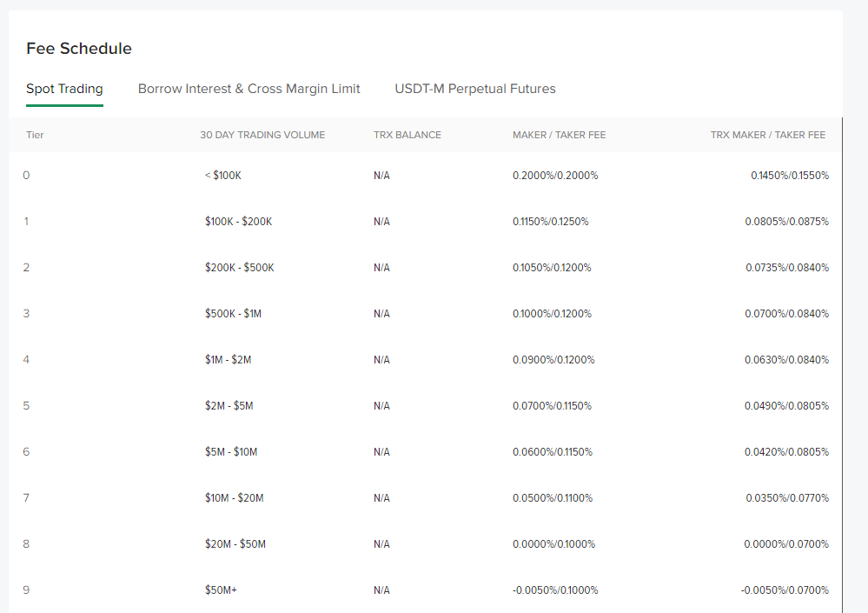
Task: Click the MAKER / TAKER FEE column header
Action: click(559, 135)
